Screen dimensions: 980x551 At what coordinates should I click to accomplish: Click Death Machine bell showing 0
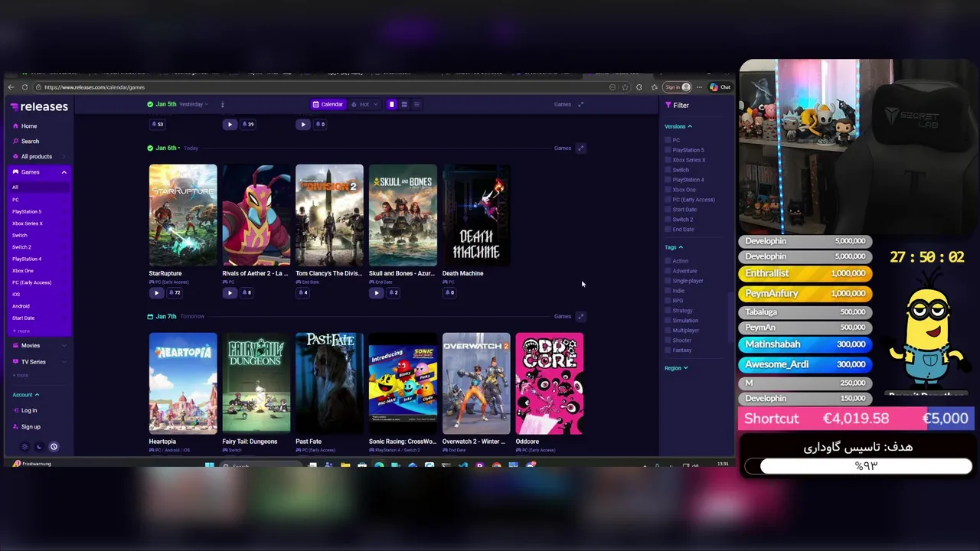tap(449, 292)
